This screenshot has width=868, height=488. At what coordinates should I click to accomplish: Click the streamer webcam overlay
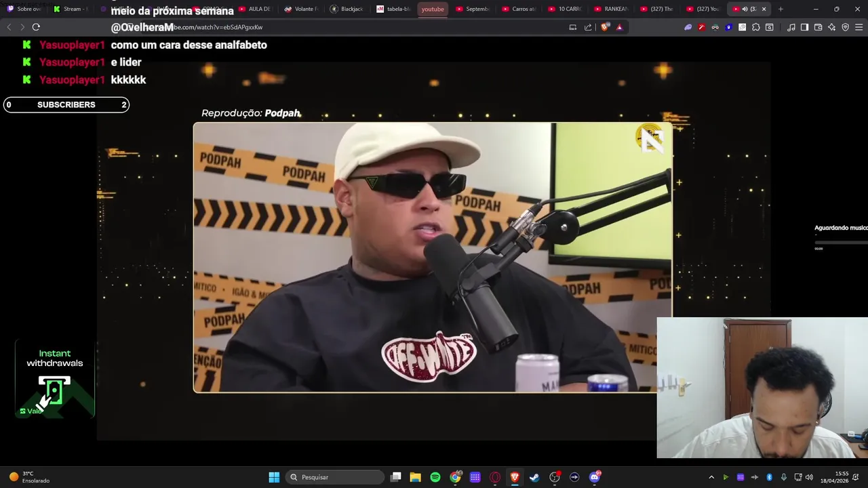[x=762, y=388]
